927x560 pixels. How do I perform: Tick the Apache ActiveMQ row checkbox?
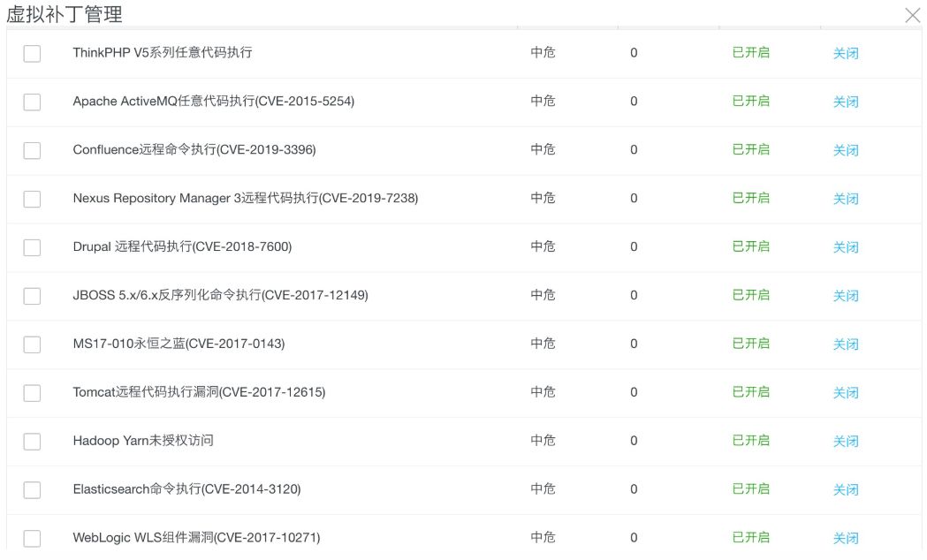[x=32, y=102]
